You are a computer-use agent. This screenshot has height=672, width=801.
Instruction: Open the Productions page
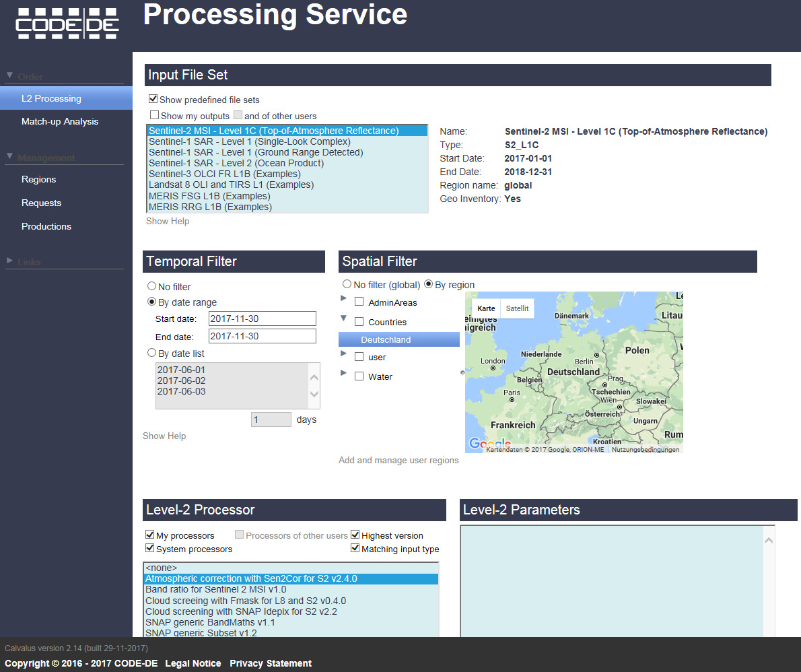pos(46,226)
